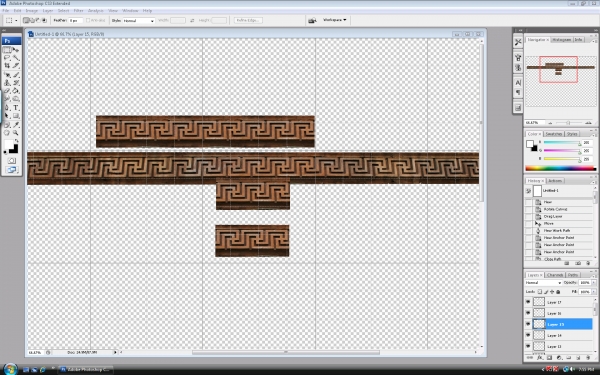Hide Layer 13 with its eye icon

(528, 346)
